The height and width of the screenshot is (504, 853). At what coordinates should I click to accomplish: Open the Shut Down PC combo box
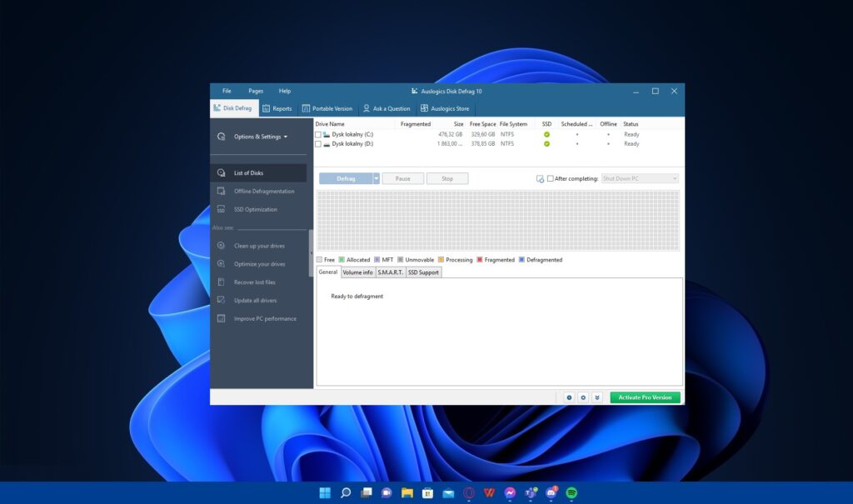coord(641,178)
